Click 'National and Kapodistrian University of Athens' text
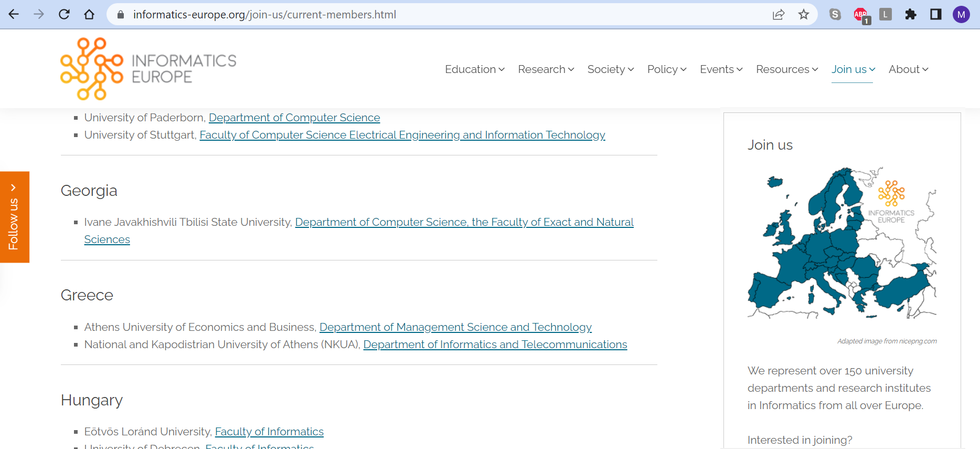The height and width of the screenshot is (449, 980). pyautogui.click(x=201, y=344)
